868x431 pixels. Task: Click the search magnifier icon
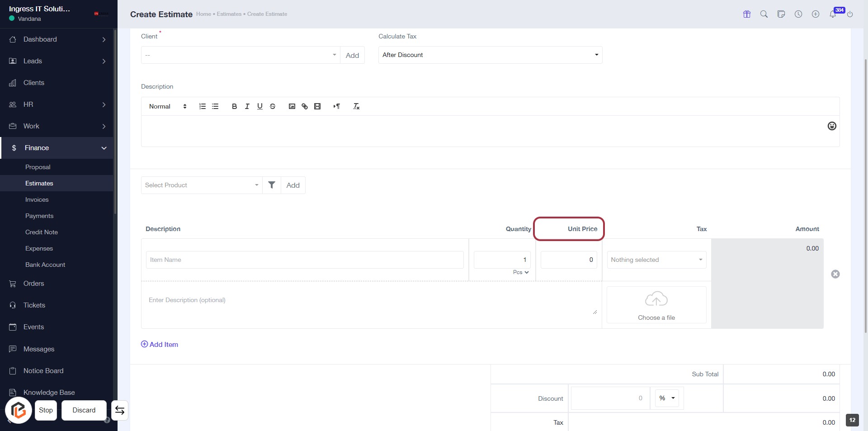click(x=764, y=14)
